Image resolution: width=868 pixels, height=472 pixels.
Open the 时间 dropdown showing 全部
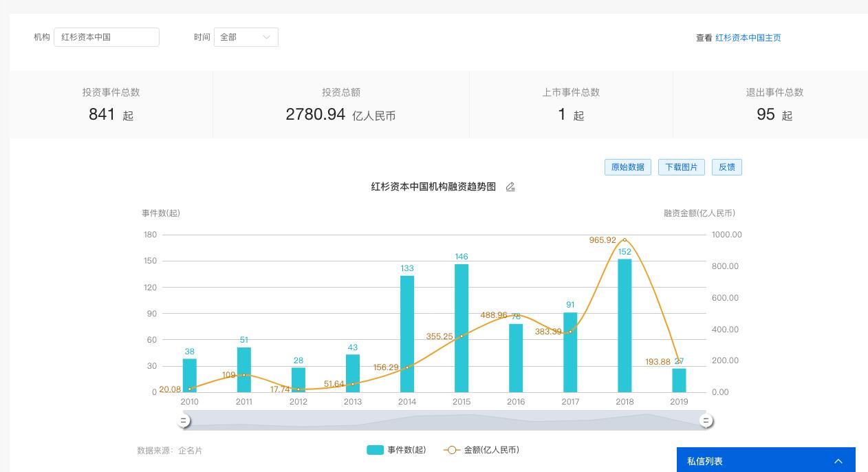(x=246, y=37)
